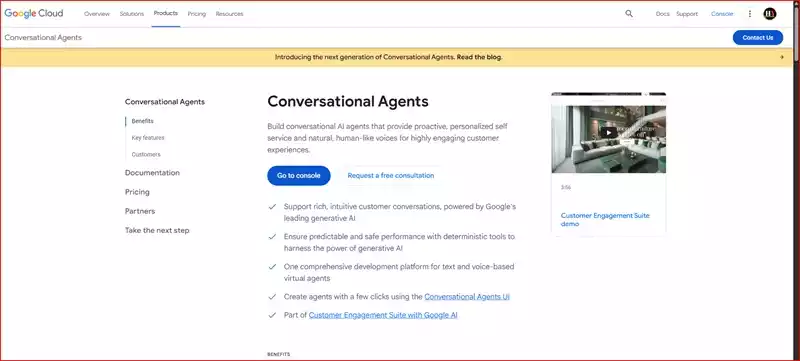This screenshot has height=361, width=800.
Task: Click the Go to console button
Action: click(298, 175)
